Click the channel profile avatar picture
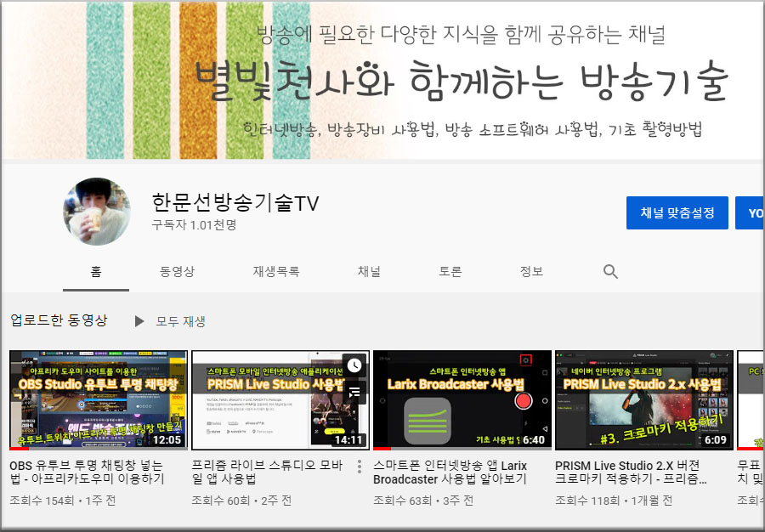 pos(97,212)
